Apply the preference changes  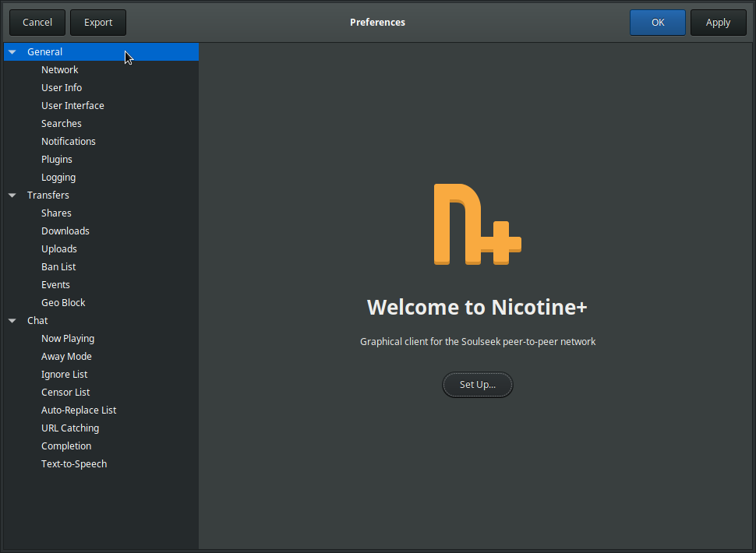[x=718, y=23]
